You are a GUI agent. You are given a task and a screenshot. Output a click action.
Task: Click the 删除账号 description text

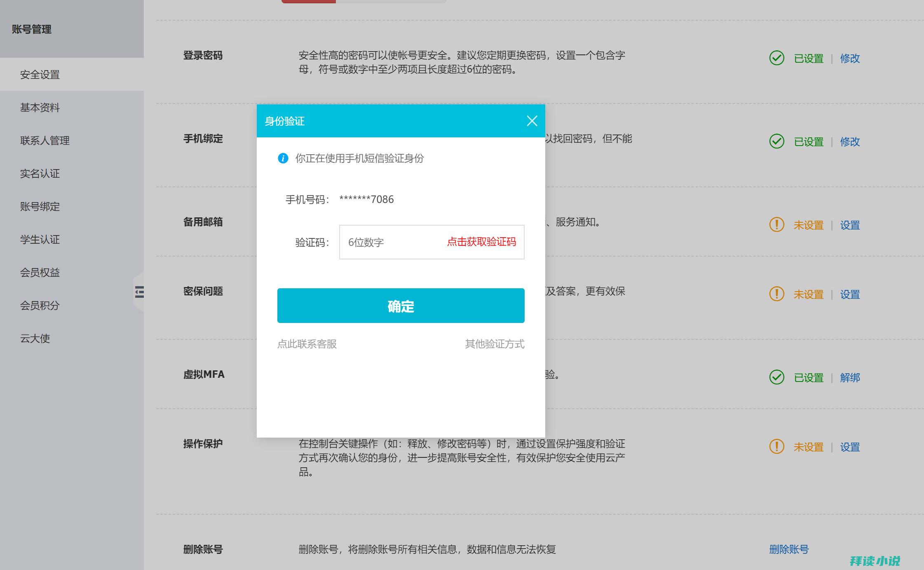(x=427, y=549)
